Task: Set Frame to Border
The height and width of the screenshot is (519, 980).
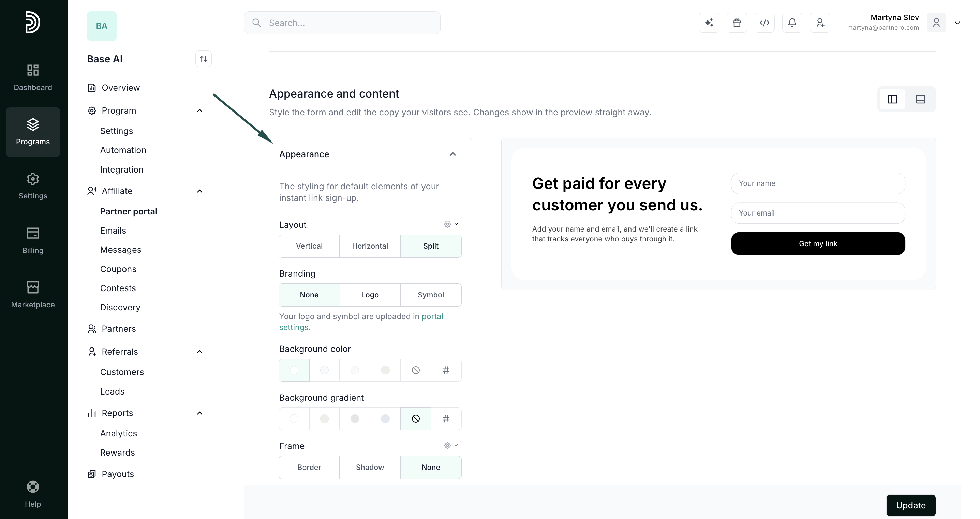Action: click(309, 467)
